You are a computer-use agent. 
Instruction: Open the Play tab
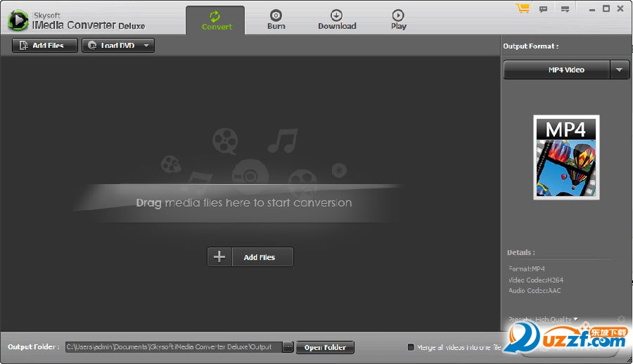click(398, 20)
